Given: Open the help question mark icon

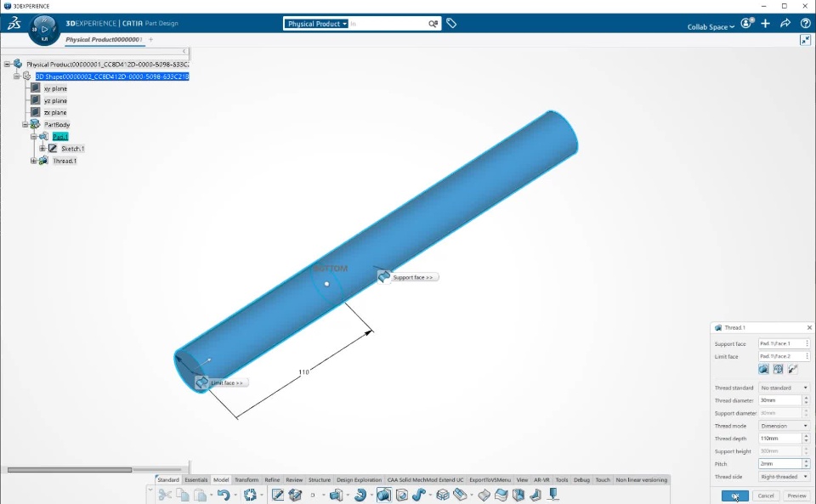Looking at the screenshot, I should 805,24.
